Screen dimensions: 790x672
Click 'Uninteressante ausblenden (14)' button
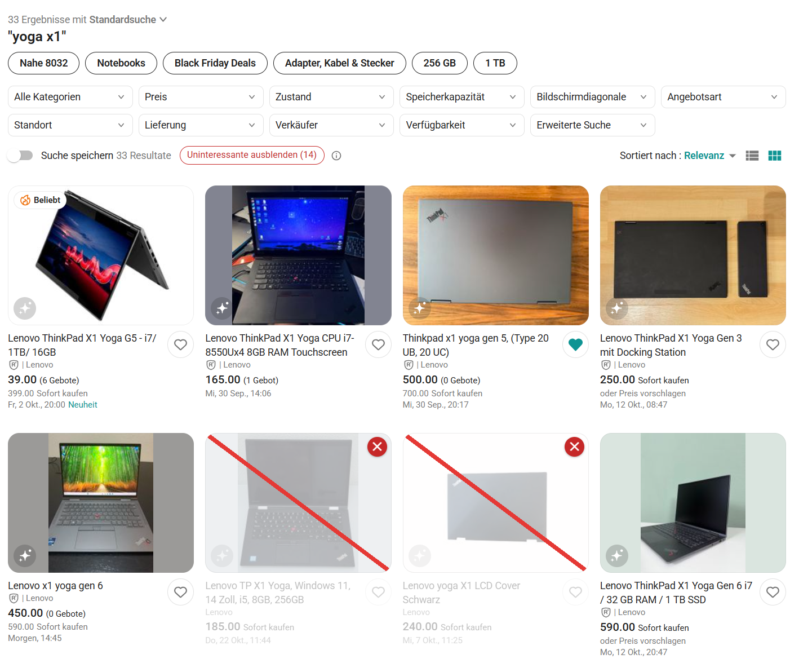252,155
